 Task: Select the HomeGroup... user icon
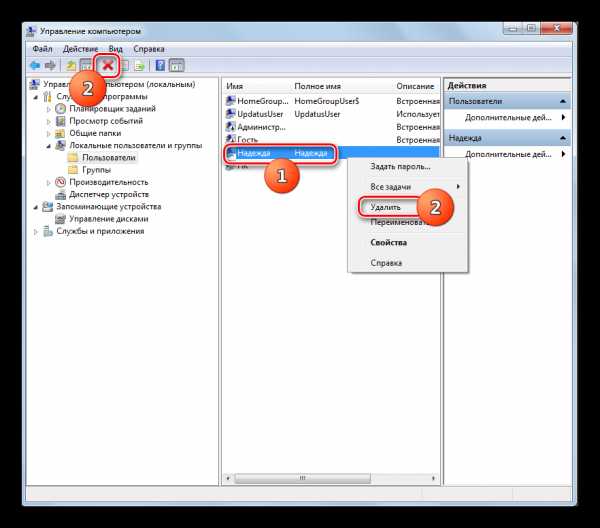coord(230,101)
